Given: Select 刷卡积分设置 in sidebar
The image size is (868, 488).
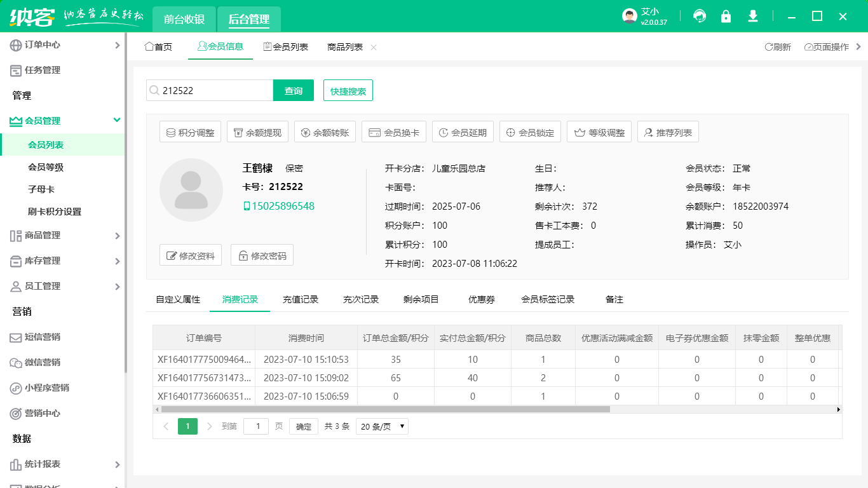Looking at the screenshot, I should point(55,212).
